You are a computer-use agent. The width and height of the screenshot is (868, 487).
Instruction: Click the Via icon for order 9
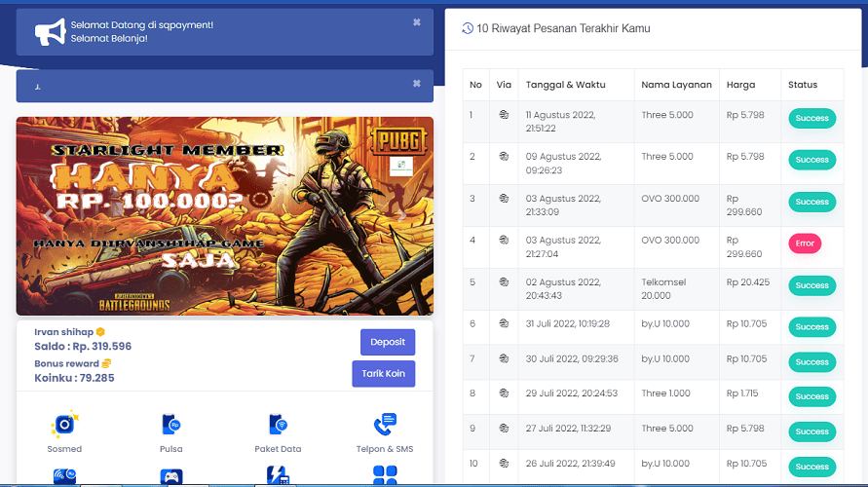pyautogui.click(x=504, y=428)
